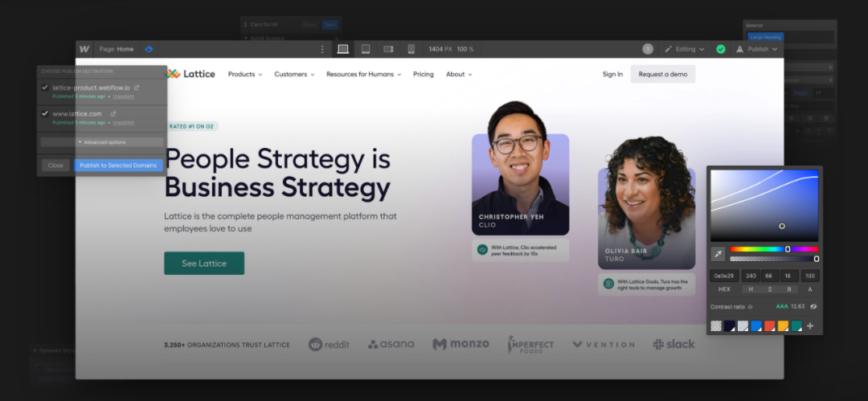Open the Editing mode dropdown
Viewport: 868px width, 401px height.
(684, 49)
